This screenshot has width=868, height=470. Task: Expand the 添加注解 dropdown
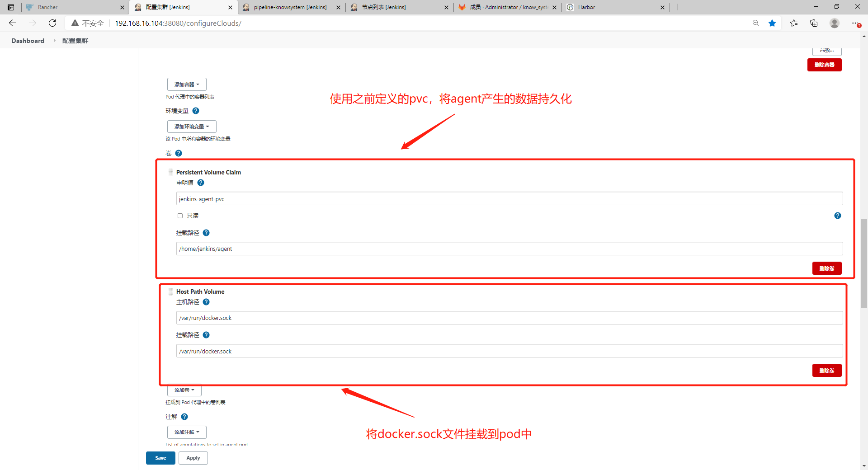[x=187, y=432]
